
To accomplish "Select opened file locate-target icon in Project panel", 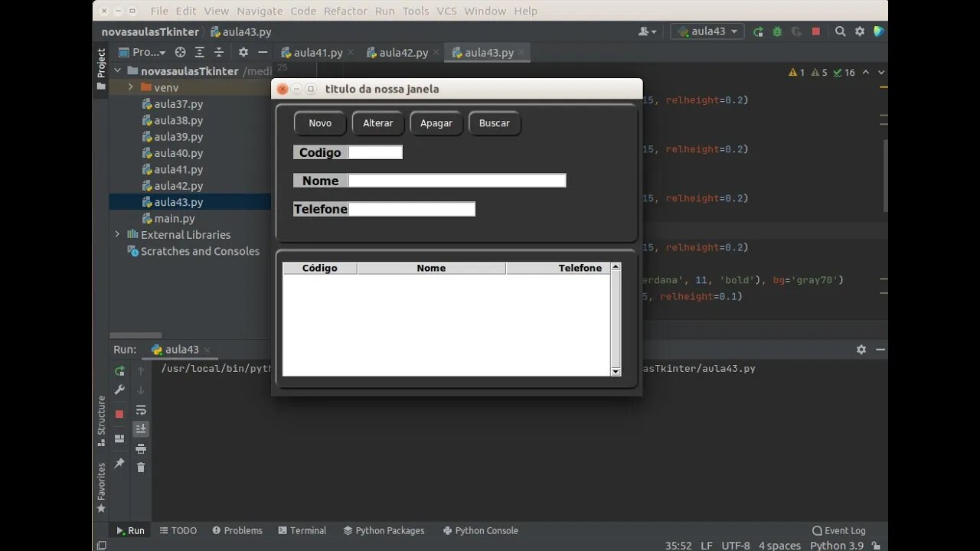I will pyautogui.click(x=180, y=52).
